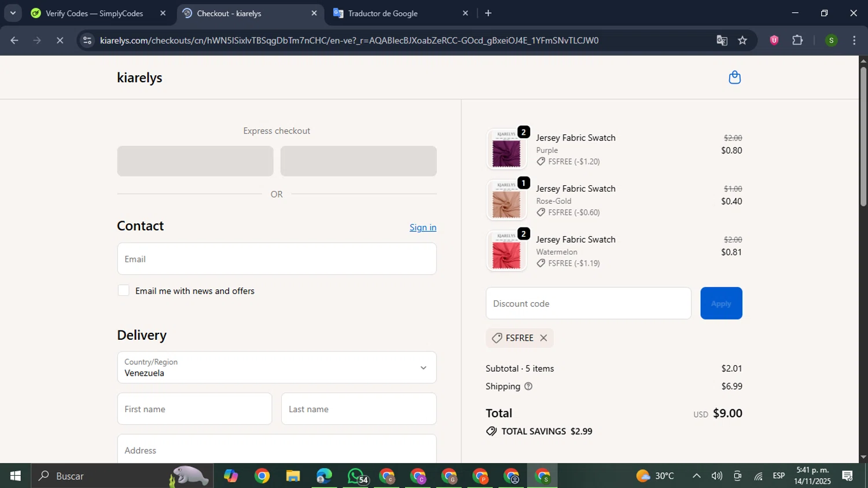Open the Windows Start menu
The image size is (868, 488).
point(15,476)
